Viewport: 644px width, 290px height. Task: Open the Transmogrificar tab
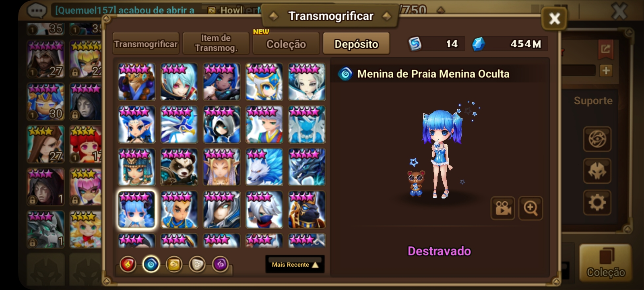point(146,43)
